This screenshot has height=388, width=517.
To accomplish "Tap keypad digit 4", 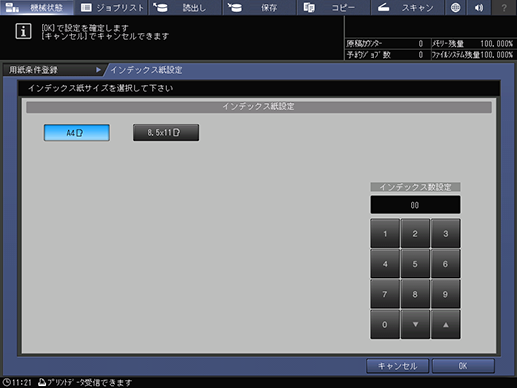I will (x=385, y=264).
